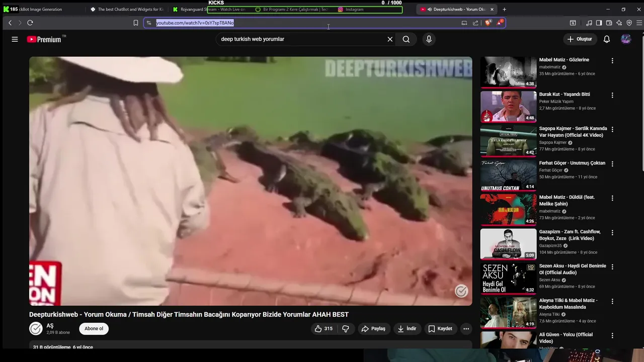Click the YouTube search magnifier button
644x362 pixels.
click(406, 39)
